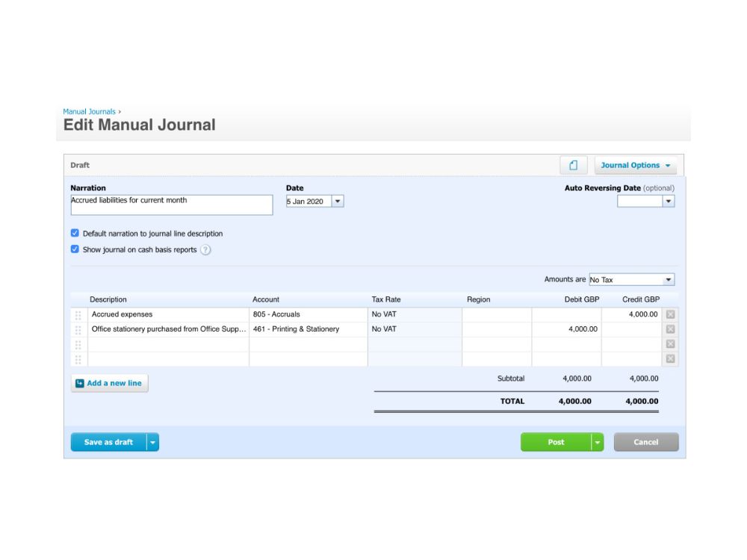Screen dimensions: 747x560
Task: Expand the Post button options arrow
Action: point(598,442)
